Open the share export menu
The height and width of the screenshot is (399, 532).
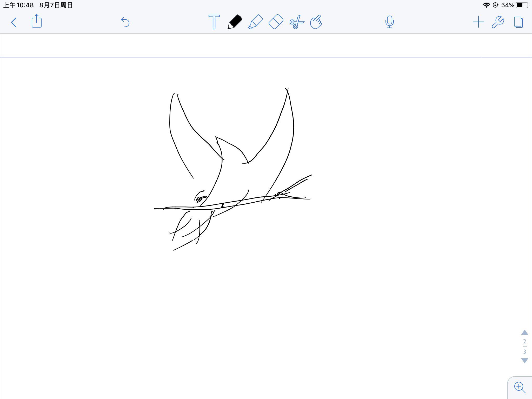pos(37,21)
